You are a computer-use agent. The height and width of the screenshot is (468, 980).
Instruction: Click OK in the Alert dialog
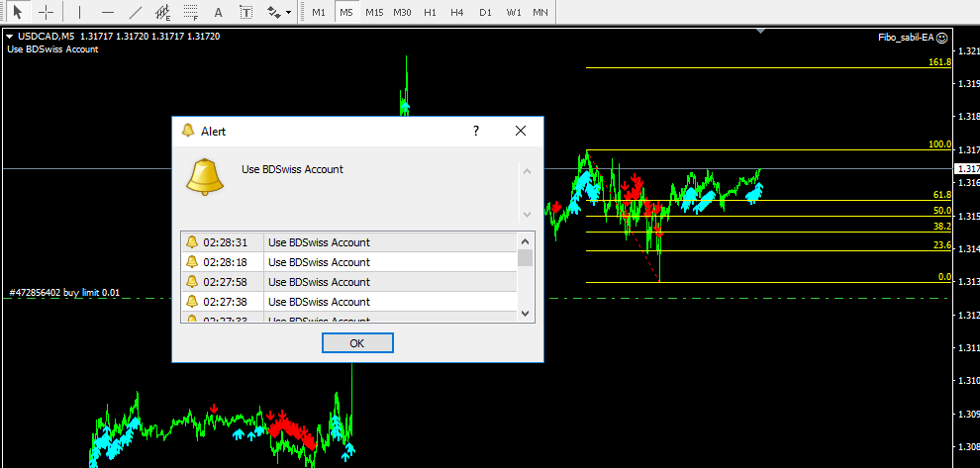point(357,343)
